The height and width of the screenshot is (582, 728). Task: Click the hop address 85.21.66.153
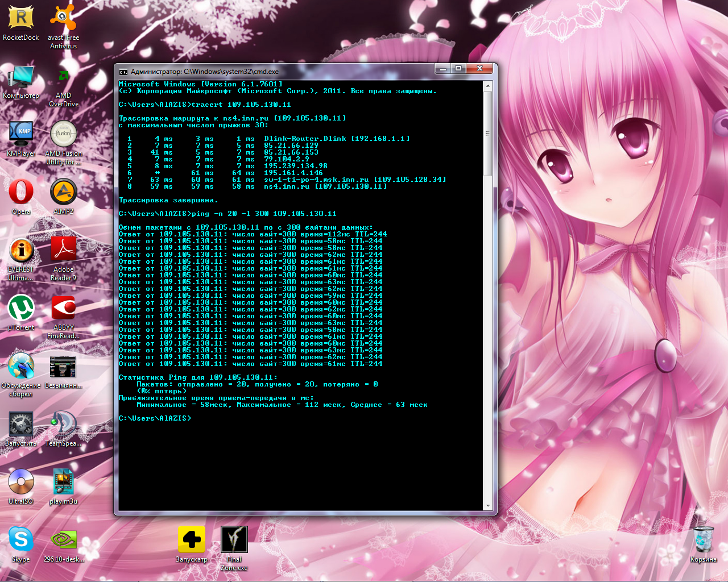[x=291, y=152]
